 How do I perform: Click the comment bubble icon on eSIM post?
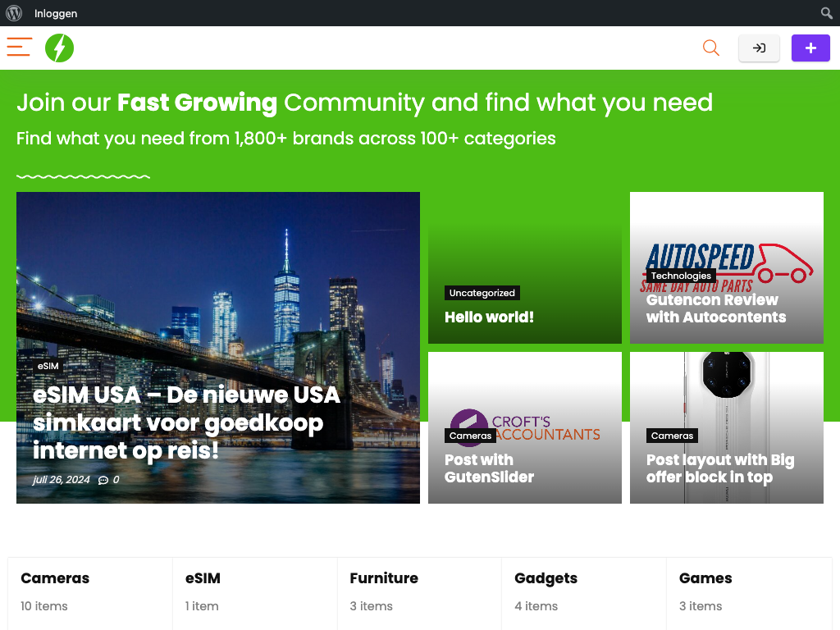(x=103, y=480)
